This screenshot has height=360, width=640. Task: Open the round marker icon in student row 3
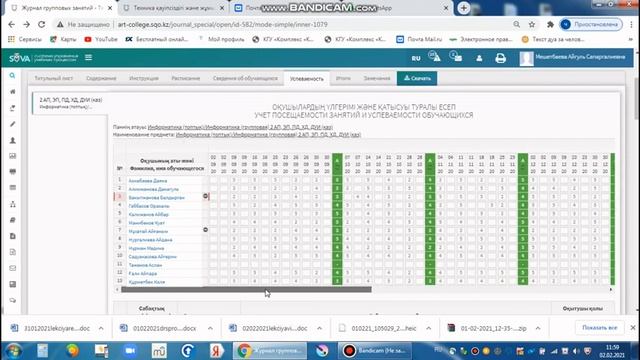[x=206, y=196]
